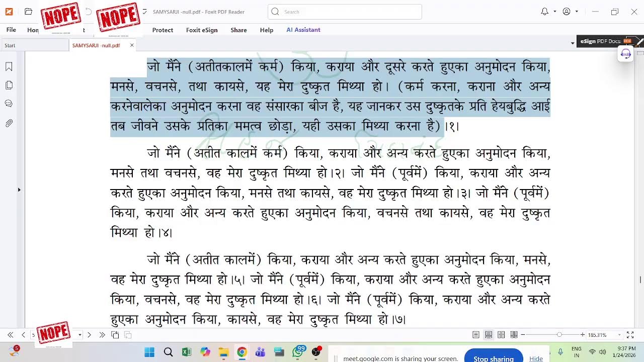Image resolution: width=644 pixels, height=362 pixels.
Task: Open the File menu
Action: [x=11, y=30]
